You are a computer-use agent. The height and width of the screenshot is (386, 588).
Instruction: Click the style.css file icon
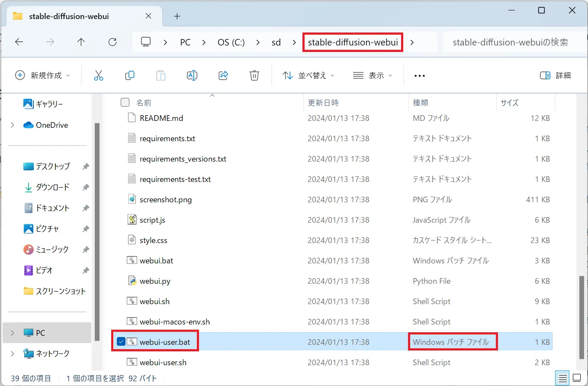(132, 240)
